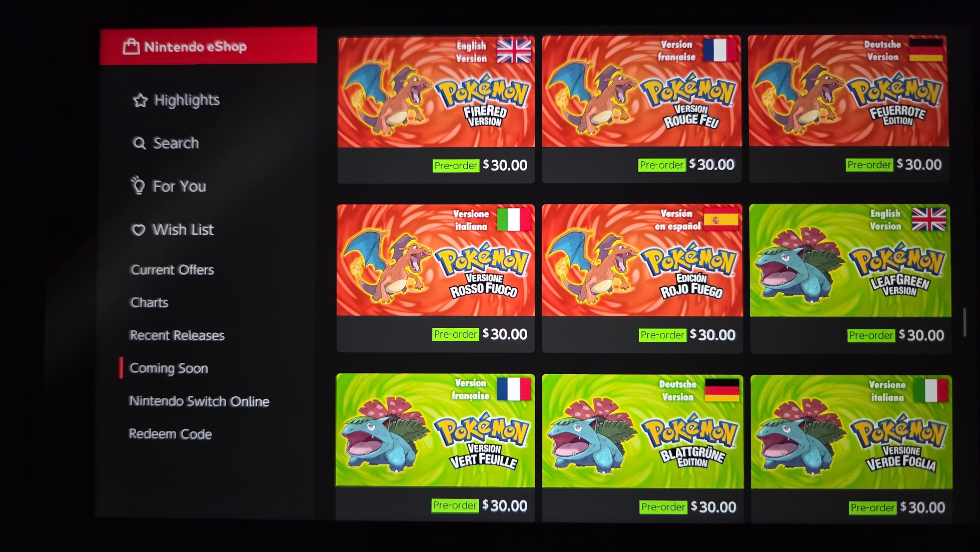Choose Redeem Code in the sidebar
This screenshot has width=980, height=552.
pyautogui.click(x=170, y=434)
